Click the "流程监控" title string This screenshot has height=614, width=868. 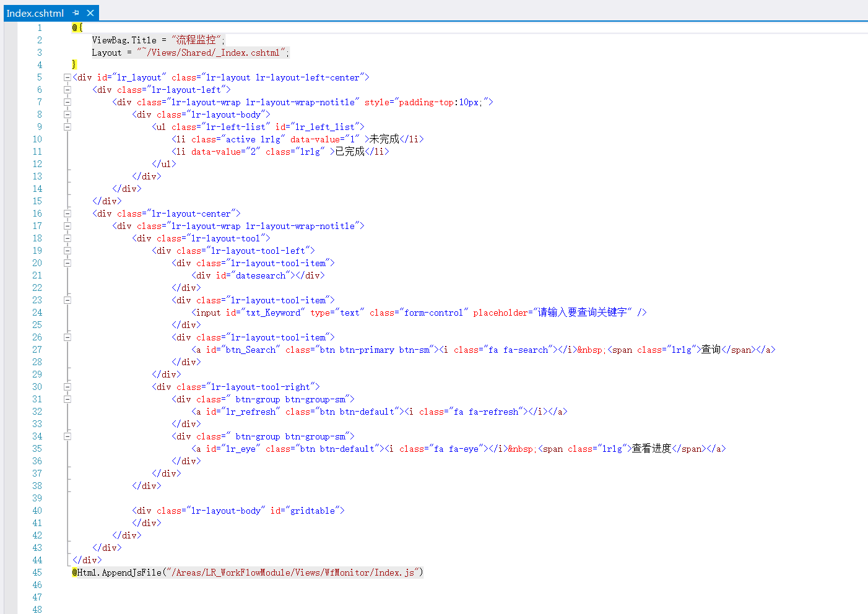click(196, 40)
